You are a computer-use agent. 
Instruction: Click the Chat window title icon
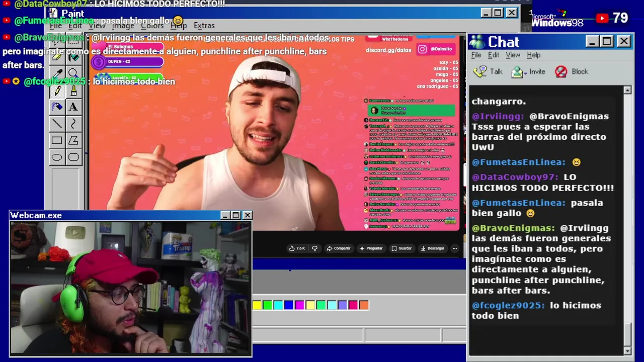tap(477, 42)
